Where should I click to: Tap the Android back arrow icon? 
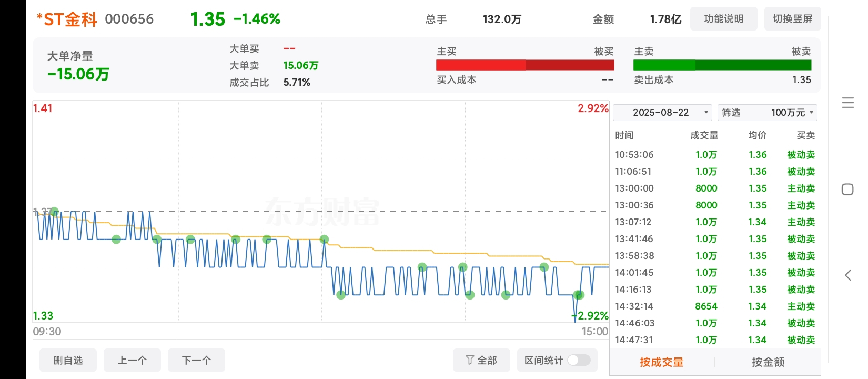(847, 275)
